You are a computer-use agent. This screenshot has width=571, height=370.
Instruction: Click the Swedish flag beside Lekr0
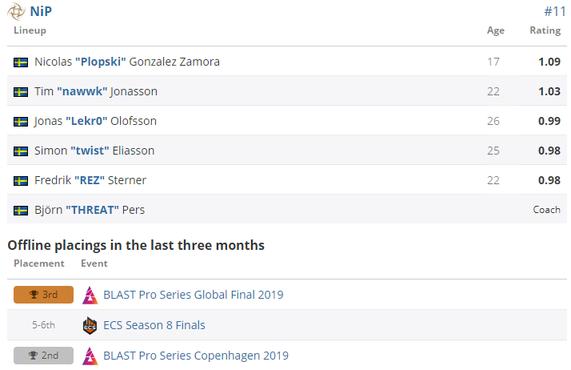point(21,121)
